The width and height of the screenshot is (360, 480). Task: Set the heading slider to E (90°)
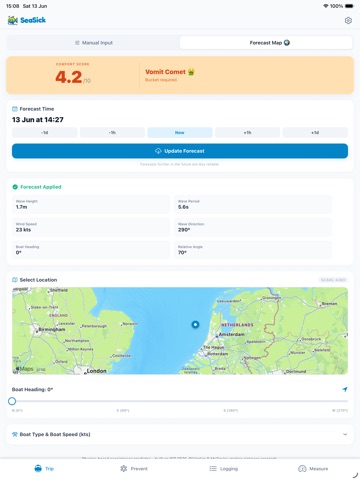coord(123,410)
